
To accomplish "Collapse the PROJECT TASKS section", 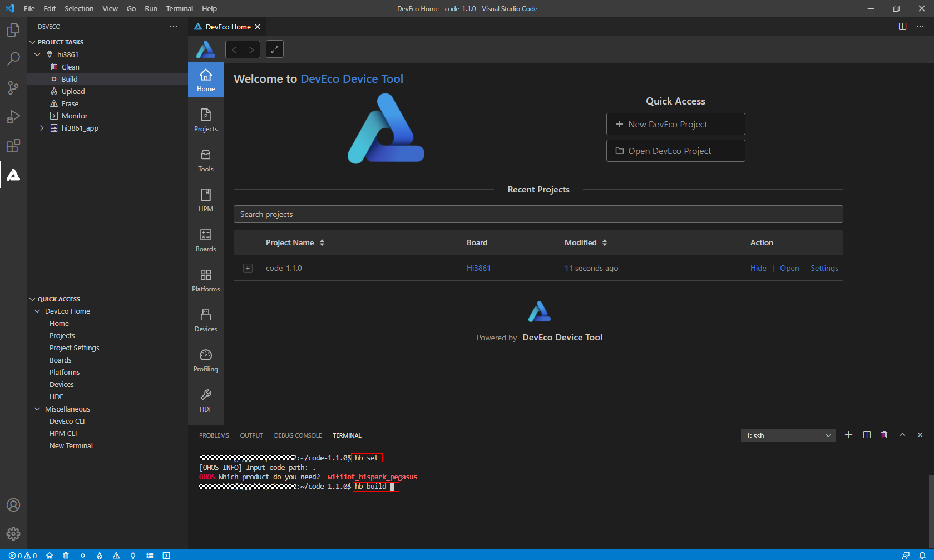I will [x=32, y=42].
